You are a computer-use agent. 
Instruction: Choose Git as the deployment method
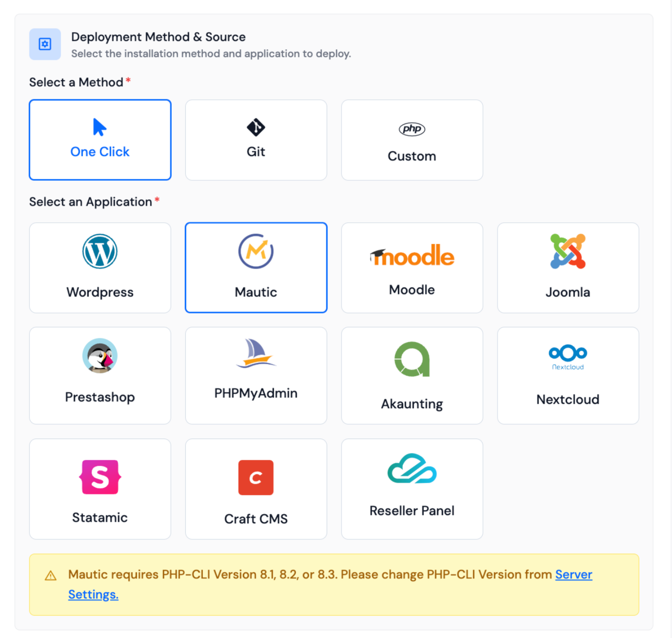pos(256,140)
